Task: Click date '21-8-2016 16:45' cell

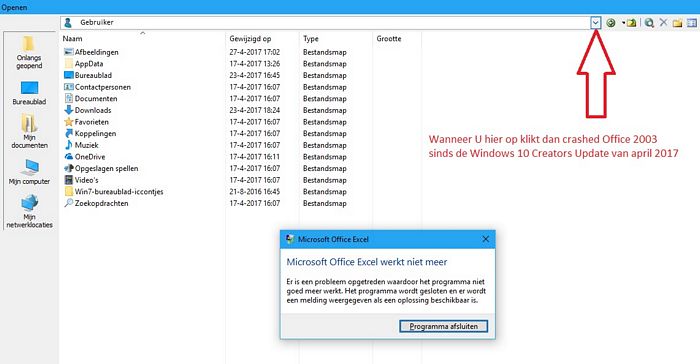Action: (254, 191)
